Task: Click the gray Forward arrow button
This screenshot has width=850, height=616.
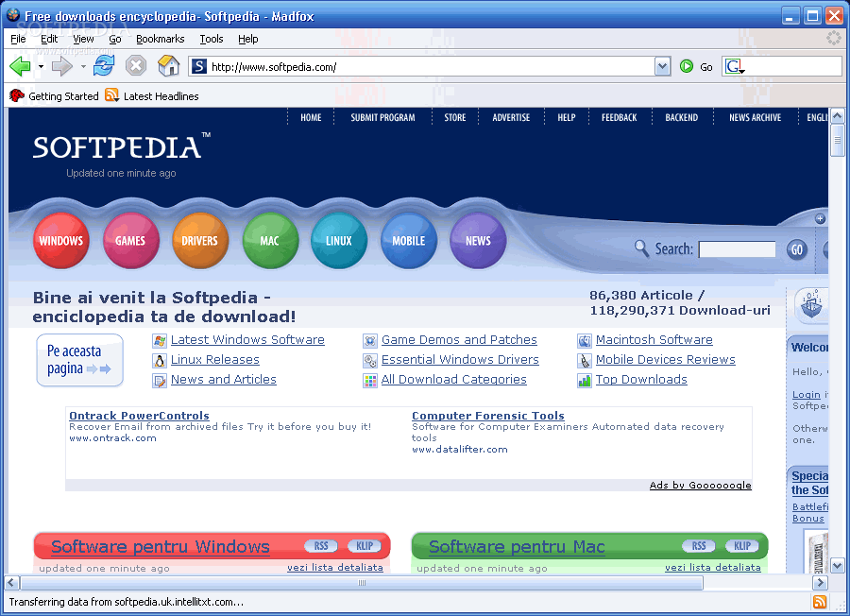Action: coord(61,67)
